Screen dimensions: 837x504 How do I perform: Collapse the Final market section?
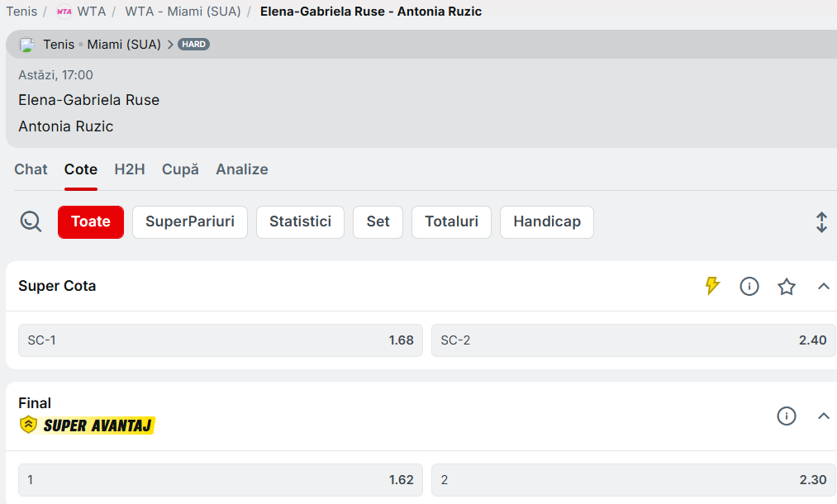(823, 416)
